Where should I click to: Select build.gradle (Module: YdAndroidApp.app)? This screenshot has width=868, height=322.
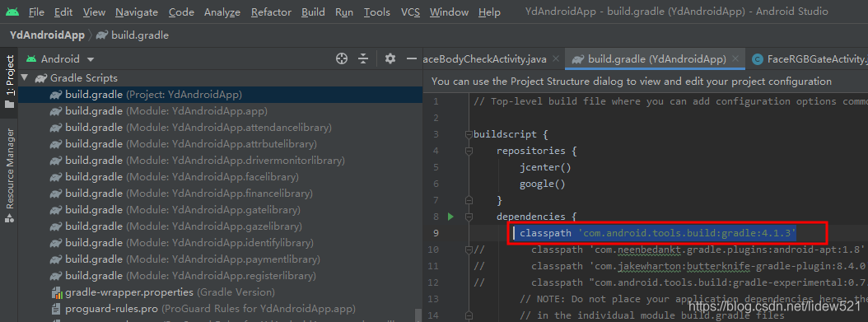[x=220, y=111]
